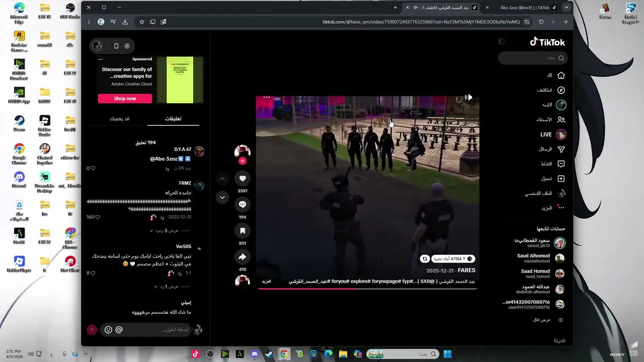
Task: Expand the caption with the 'المزيد' link
Action: (x=267, y=282)
